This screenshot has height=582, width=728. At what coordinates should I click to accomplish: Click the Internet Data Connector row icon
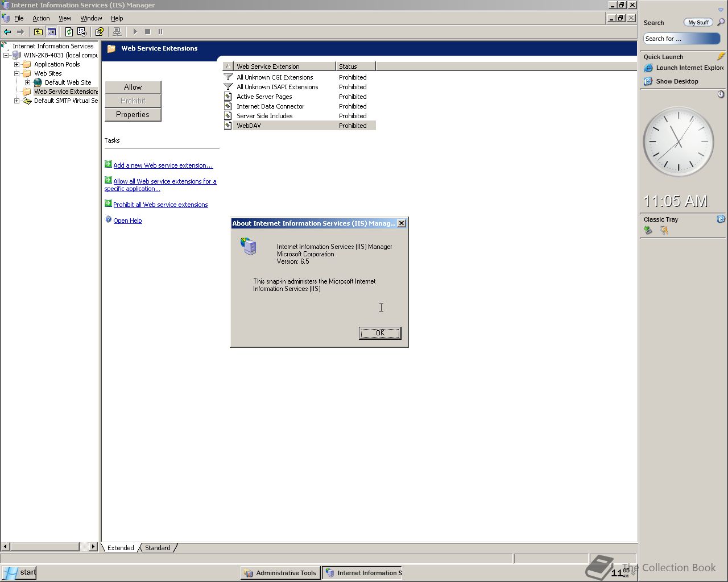(228, 106)
